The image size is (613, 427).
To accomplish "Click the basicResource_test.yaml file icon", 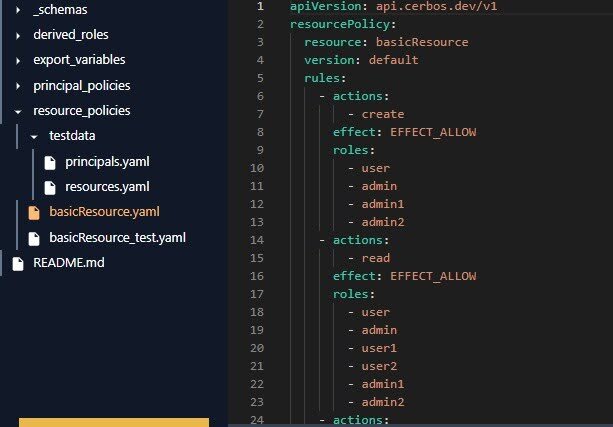I will pos(34,239).
